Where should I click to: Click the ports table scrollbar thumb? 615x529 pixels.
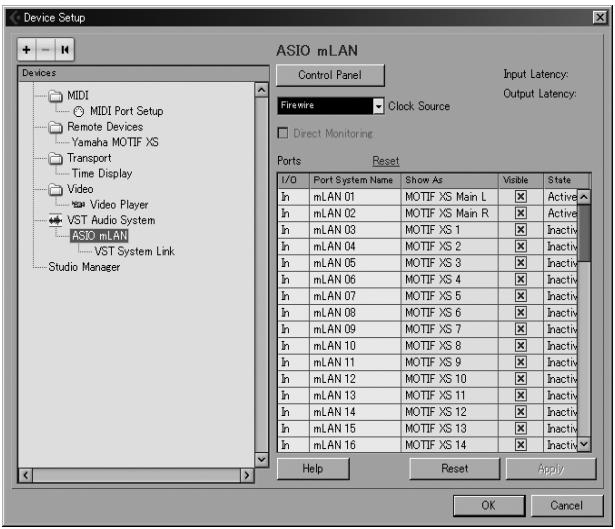584,233
